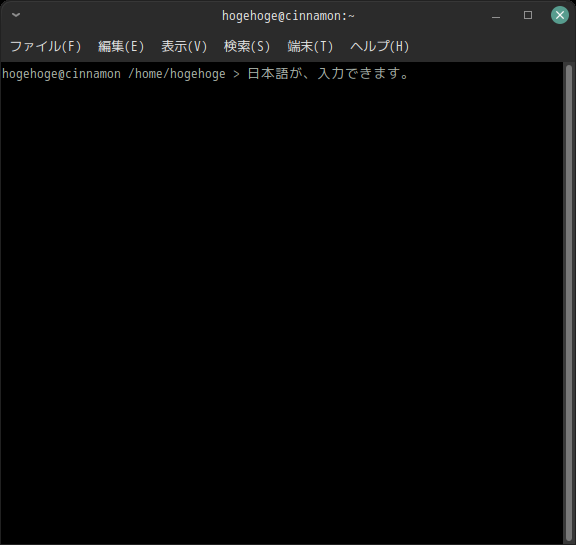The width and height of the screenshot is (576, 545).
Task: Maximize the terminal window
Action: click(x=528, y=15)
